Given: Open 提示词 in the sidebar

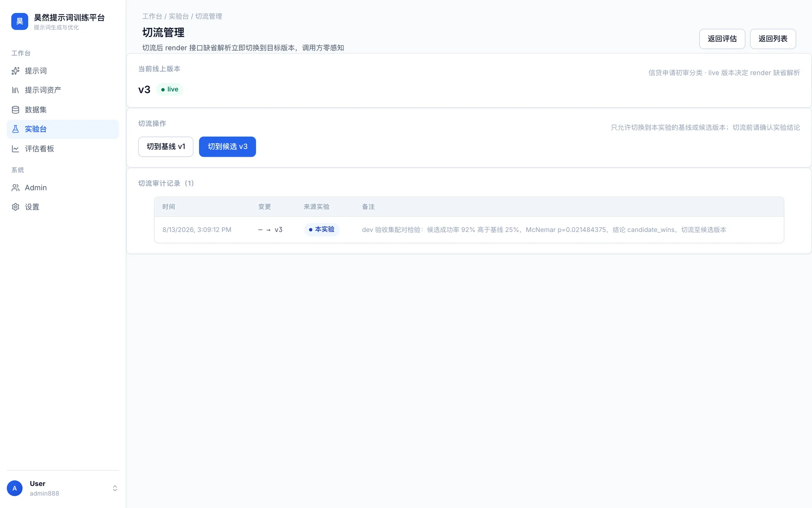Looking at the screenshot, I should (x=63, y=71).
